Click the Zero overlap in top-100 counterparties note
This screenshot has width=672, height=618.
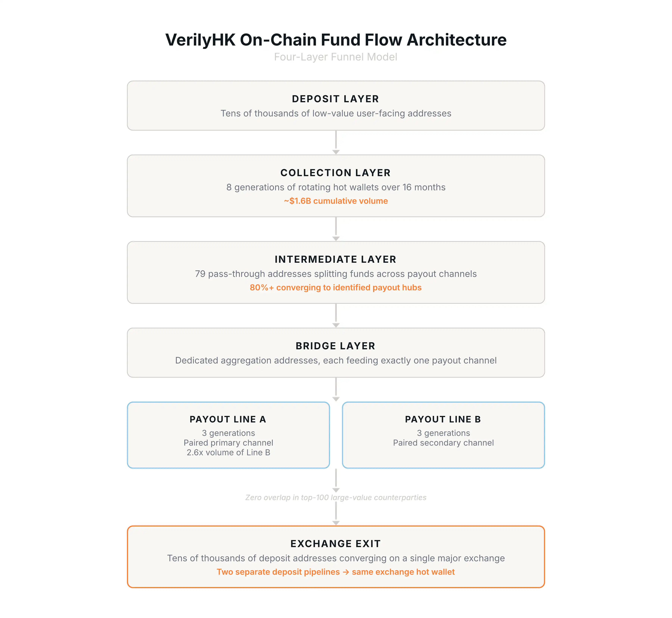tap(336, 498)
